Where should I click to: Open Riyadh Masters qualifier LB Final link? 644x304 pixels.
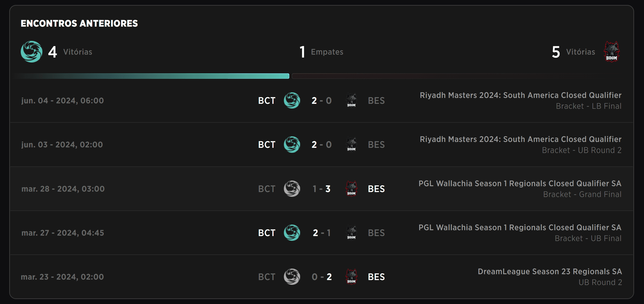coord(520,95)
